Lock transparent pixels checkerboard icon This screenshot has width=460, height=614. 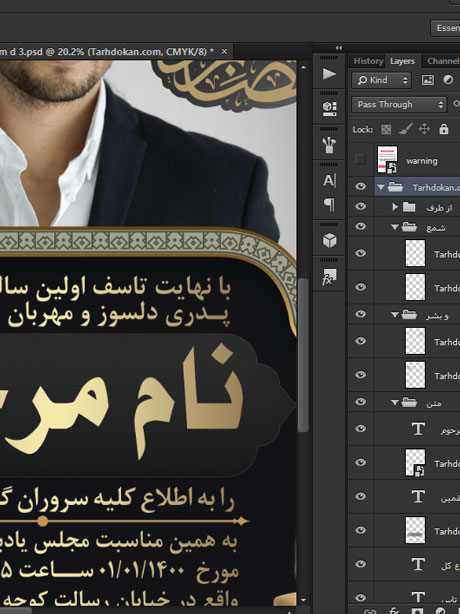[x=386, y=129]
